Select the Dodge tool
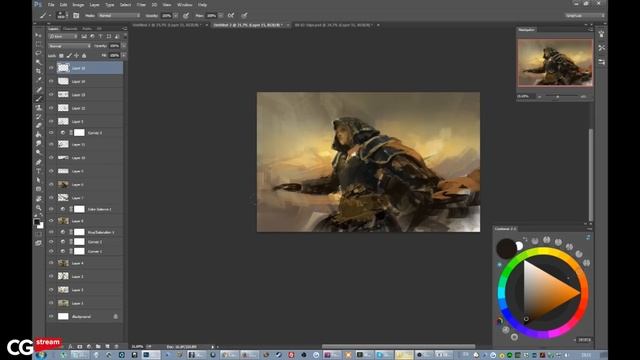The width and height of the screenshot is (640, 360). click(39, 152)
